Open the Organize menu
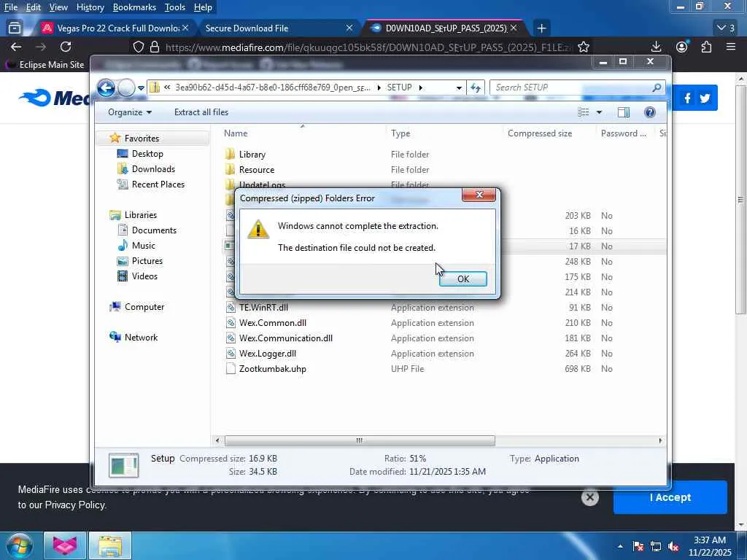 pos(130,112)
